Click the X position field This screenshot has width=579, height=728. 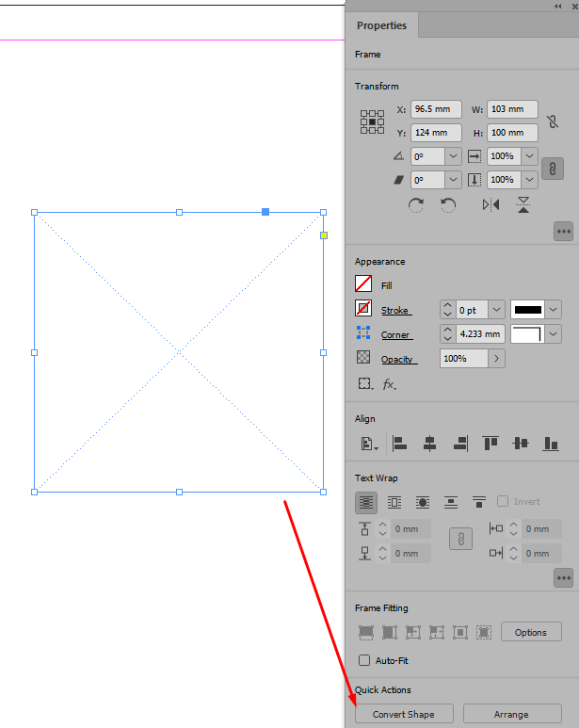[436, 109]
